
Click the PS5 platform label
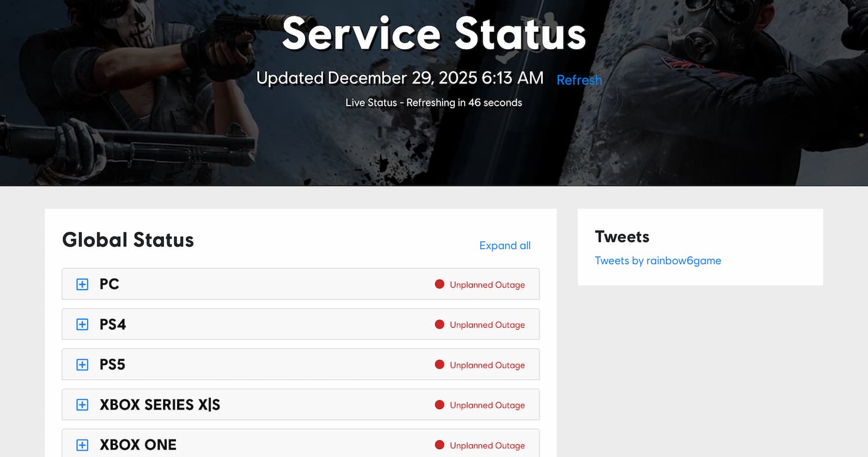point(112,365)
